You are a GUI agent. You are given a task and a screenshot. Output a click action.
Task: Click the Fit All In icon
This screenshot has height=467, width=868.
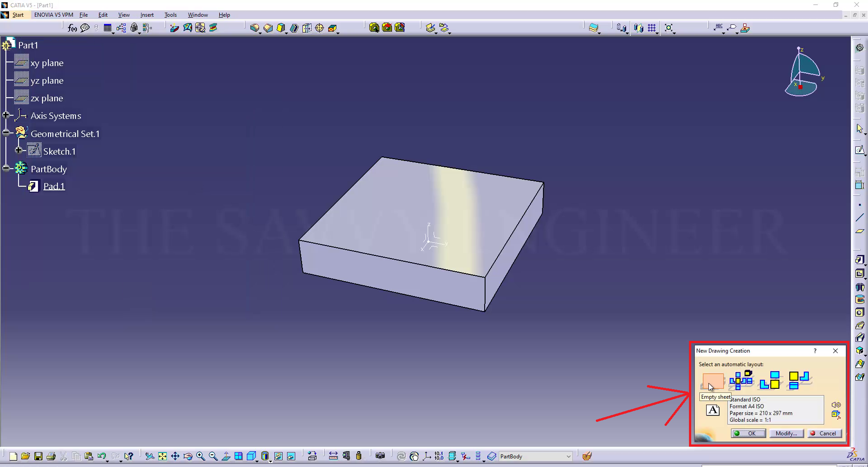pos(162,456)
